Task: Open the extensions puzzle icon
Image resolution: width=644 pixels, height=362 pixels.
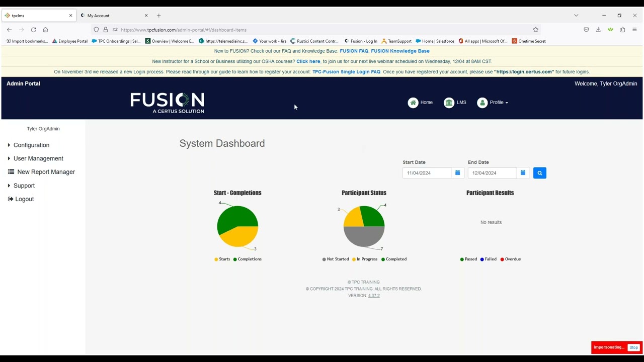Action: tap(622, 30)
